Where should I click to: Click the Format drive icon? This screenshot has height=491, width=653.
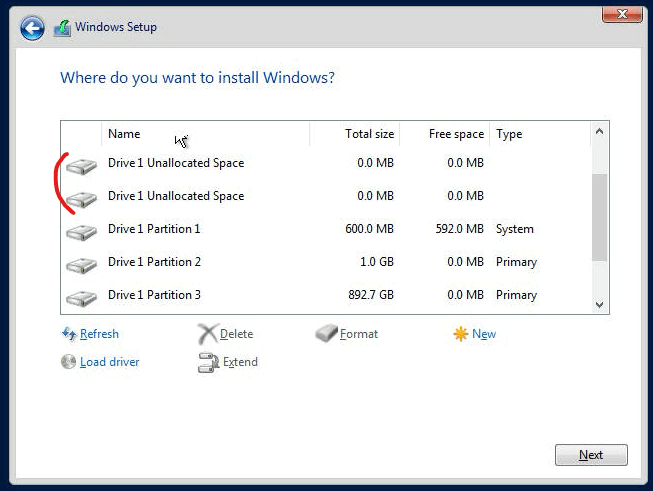[x=326, y=334]
